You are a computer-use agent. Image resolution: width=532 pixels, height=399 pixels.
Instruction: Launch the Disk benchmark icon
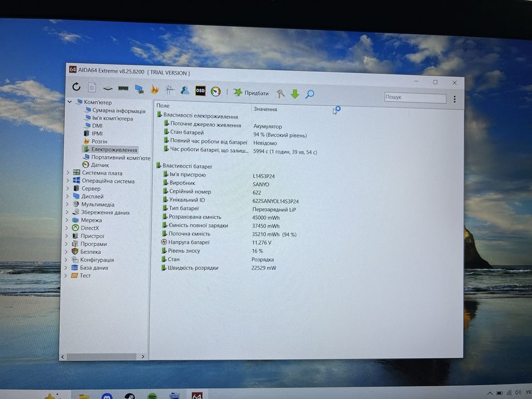point(108,88)
